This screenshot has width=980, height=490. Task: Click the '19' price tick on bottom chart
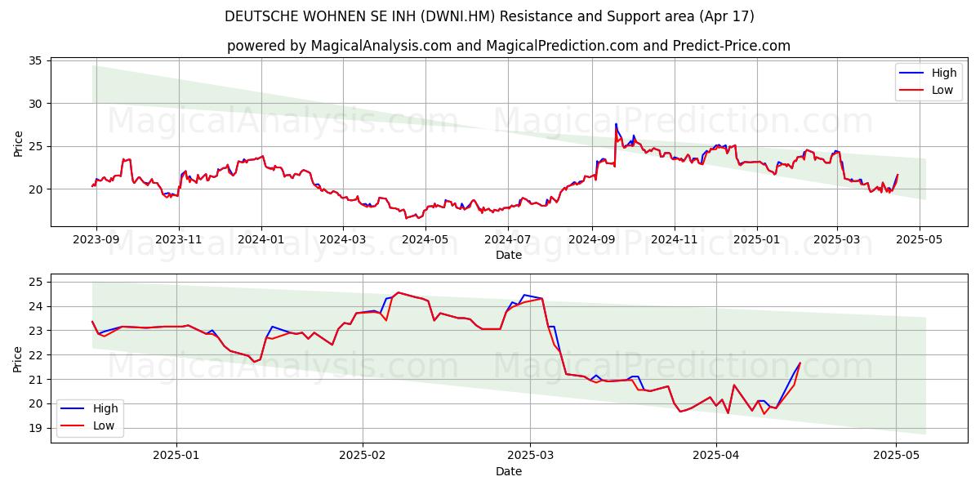pos(36,428)
